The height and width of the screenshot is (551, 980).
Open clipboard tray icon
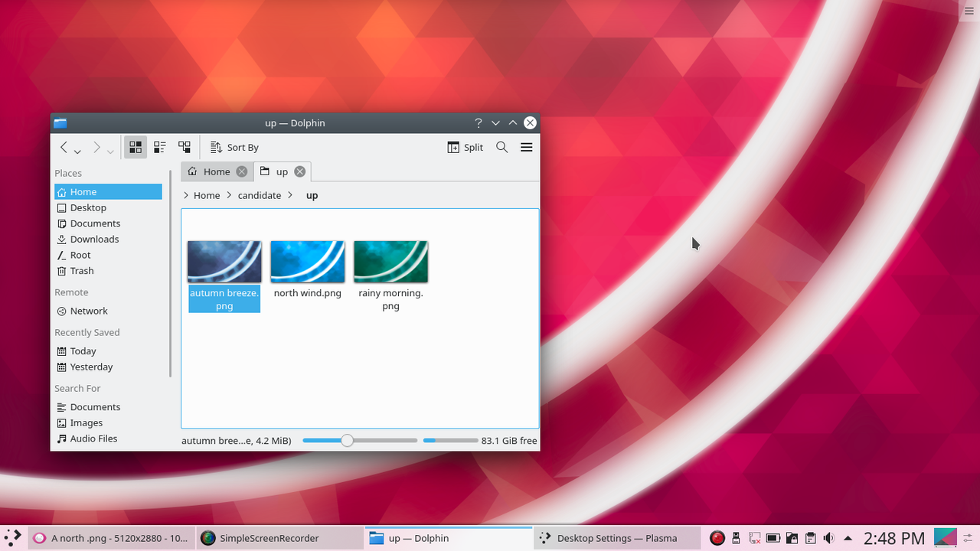tap(810, 538)
